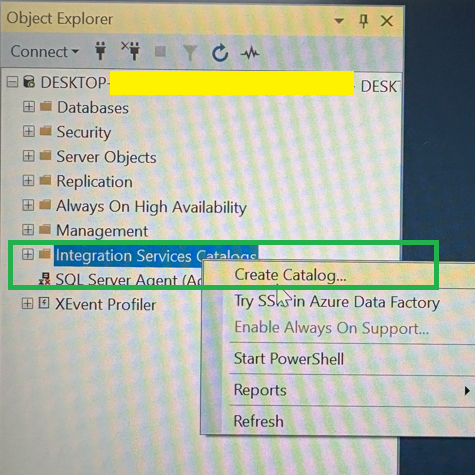Image resolution: width=475 pixels, height=475 pixels.
Task: Expand the Security node
Action: 29,131
